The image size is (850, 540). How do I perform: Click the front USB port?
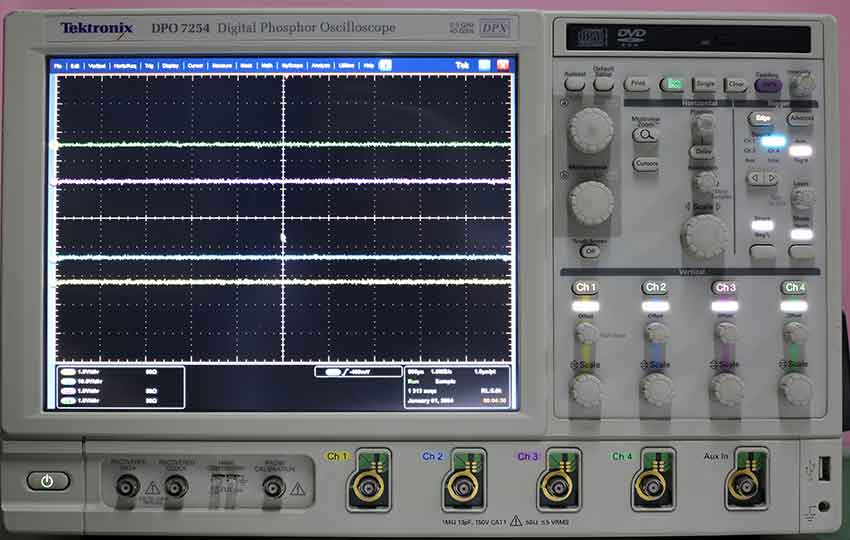pyautogui.click(x=824, y=469)
